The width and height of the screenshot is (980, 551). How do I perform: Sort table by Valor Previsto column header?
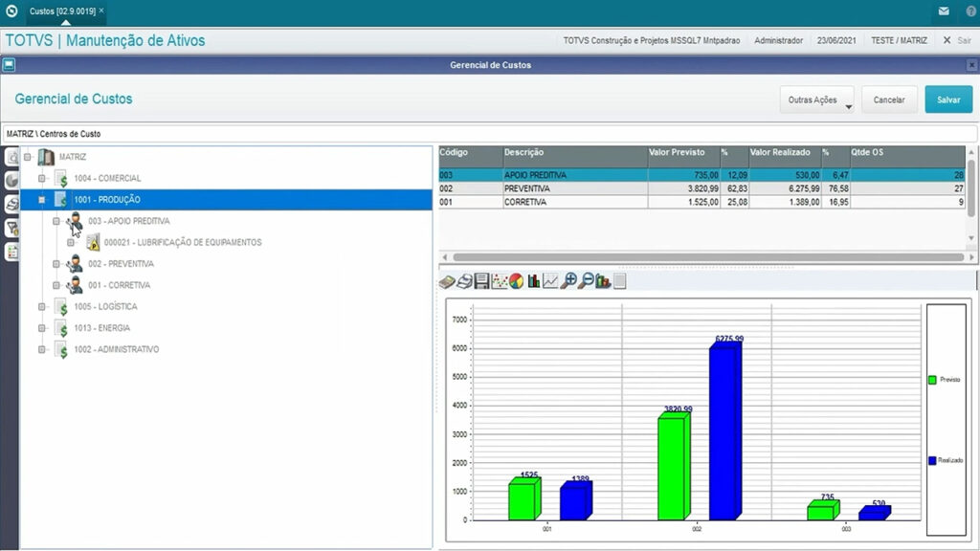683,156
